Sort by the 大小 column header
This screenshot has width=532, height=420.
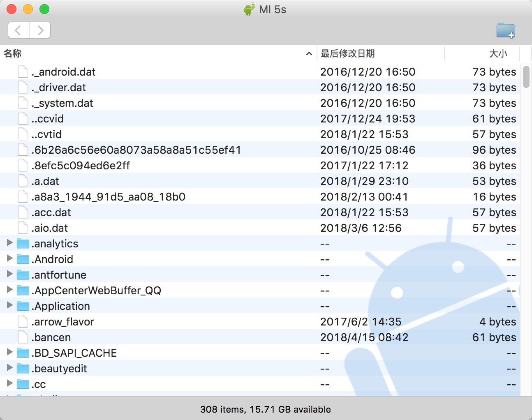498,53
